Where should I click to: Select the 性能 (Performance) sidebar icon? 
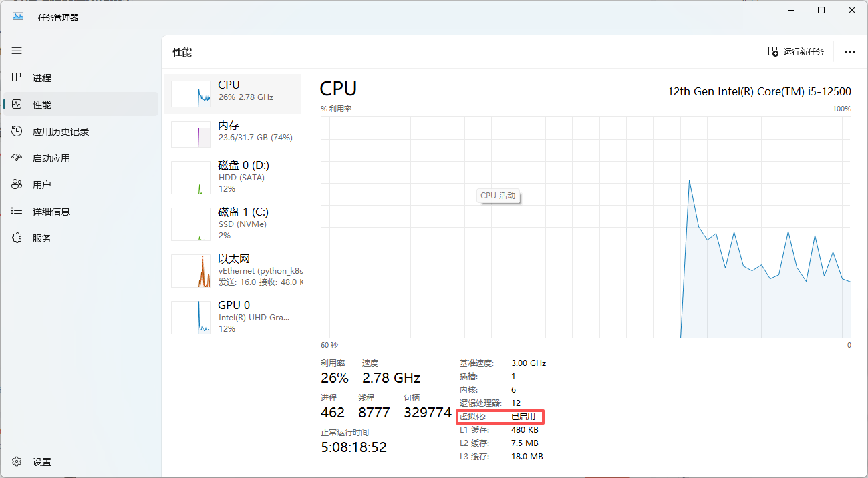17,104
